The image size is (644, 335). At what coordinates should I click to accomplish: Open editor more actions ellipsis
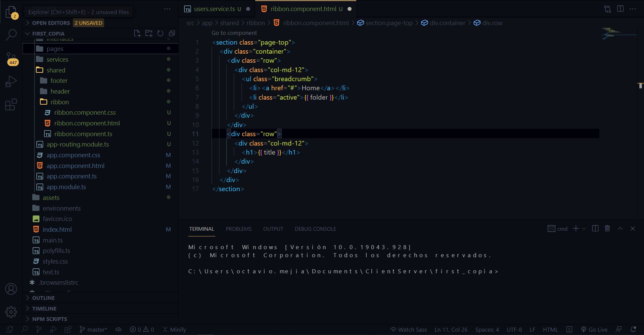pyautogui.click(x=633, y=9)
